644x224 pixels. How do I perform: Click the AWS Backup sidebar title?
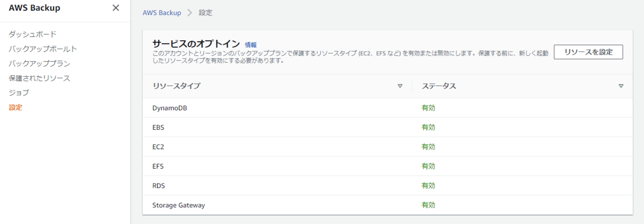point(34,8)
